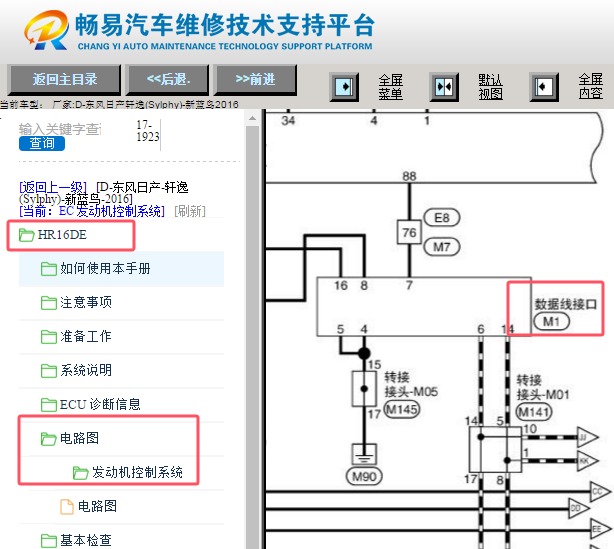Click the full-screen menu arrow icon

point(344,87)
